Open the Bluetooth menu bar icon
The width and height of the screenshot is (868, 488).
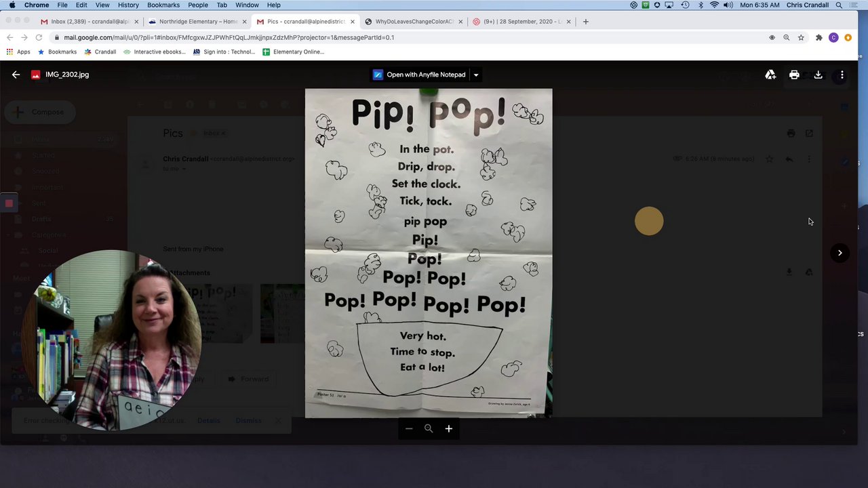(701, 5)
